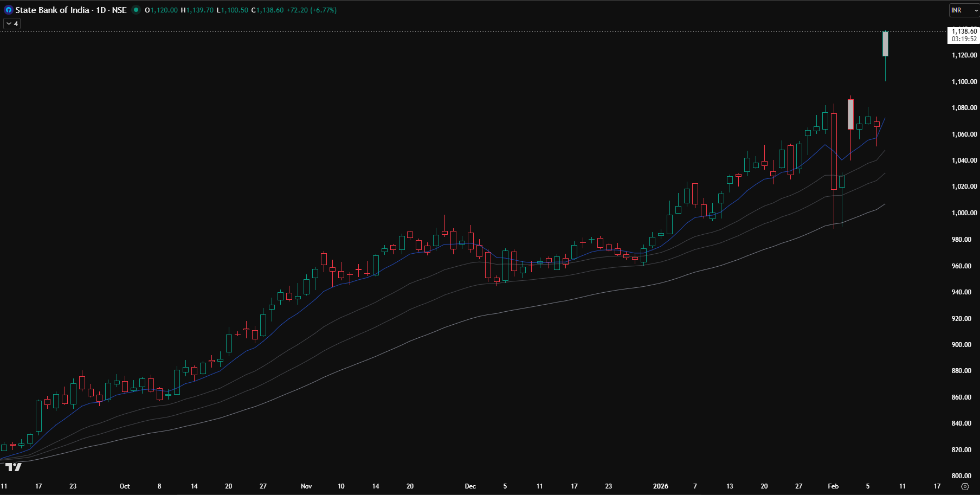
Task: Collapse the indicator legend showing 4
Action: point(12,23)
